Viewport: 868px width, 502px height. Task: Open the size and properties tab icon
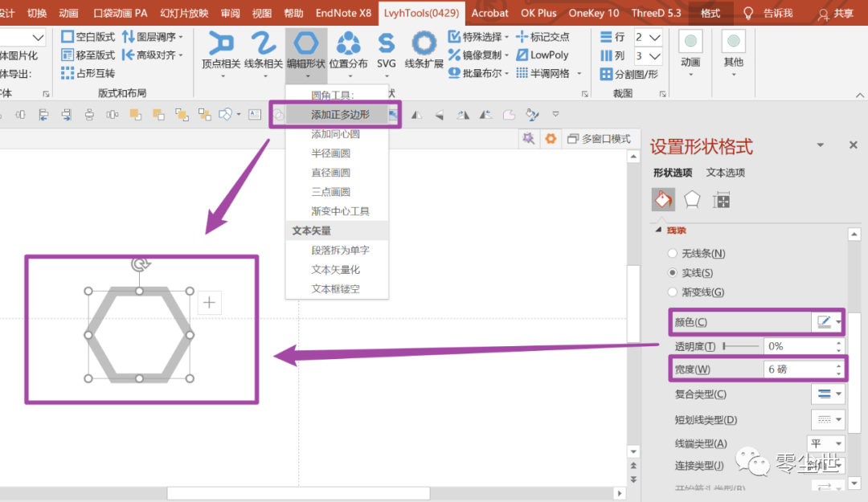(x=721, y=199)
